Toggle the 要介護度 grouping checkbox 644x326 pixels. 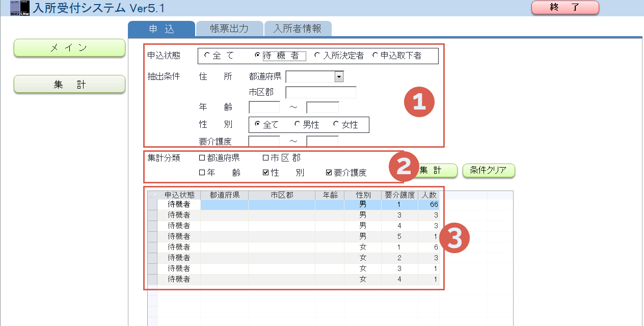click(x=329, y=173)
